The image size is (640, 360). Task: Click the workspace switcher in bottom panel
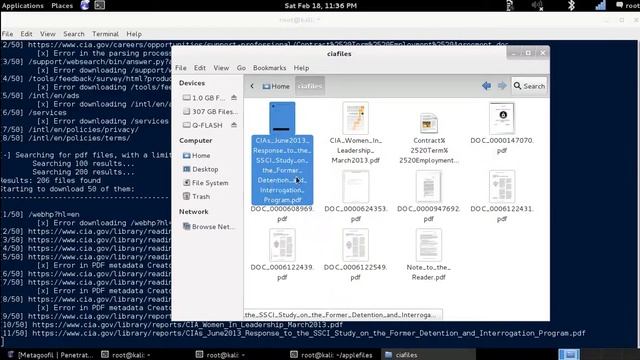click(x=569, y=354)
